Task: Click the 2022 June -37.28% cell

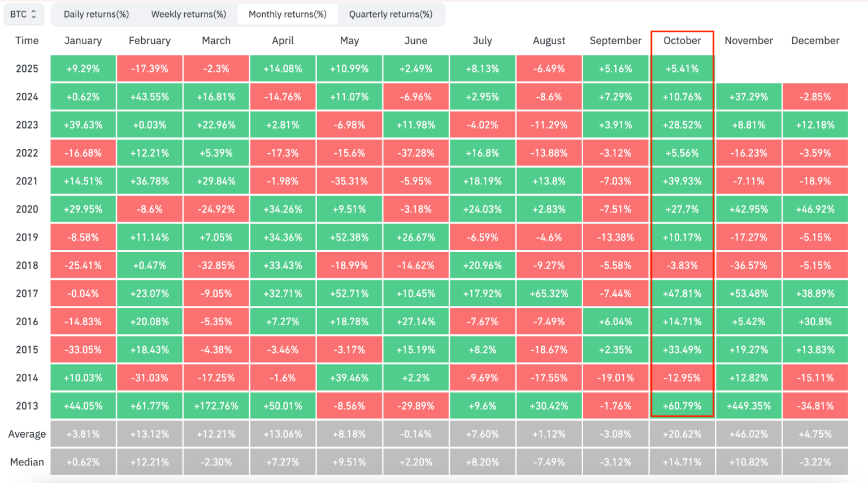Action: [x=416, y=153]
